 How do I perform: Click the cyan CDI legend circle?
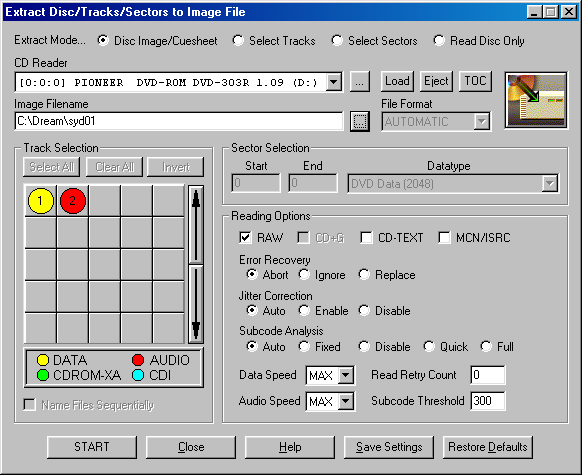tap(138, 375)
